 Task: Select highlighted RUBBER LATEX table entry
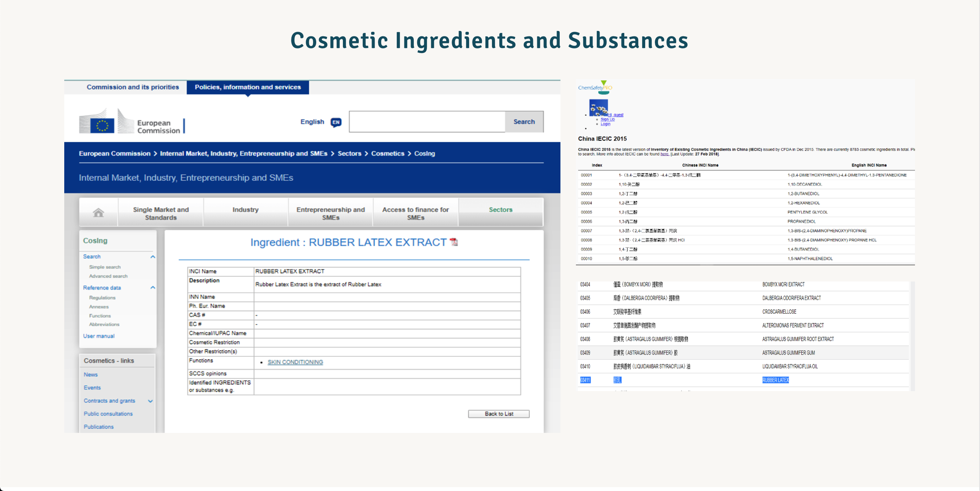(x=775, y=380)
